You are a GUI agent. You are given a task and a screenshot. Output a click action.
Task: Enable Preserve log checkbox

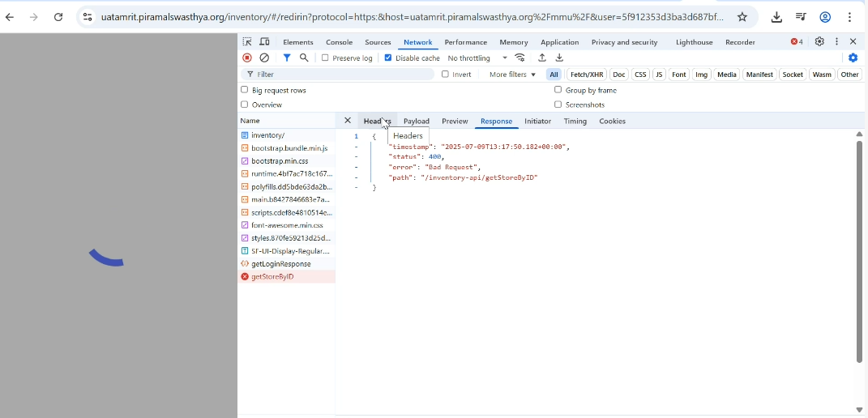pyautogui.click(x=325, y=58)
